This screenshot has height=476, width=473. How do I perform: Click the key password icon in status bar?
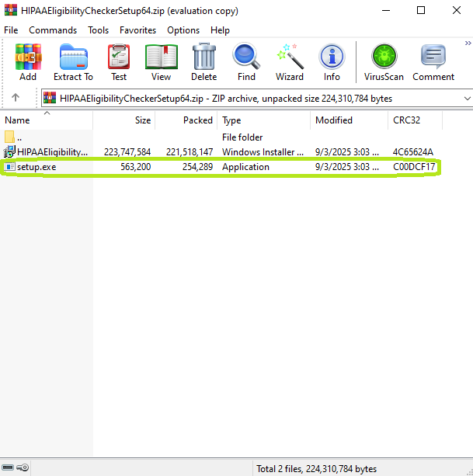(x=23, y=467)
